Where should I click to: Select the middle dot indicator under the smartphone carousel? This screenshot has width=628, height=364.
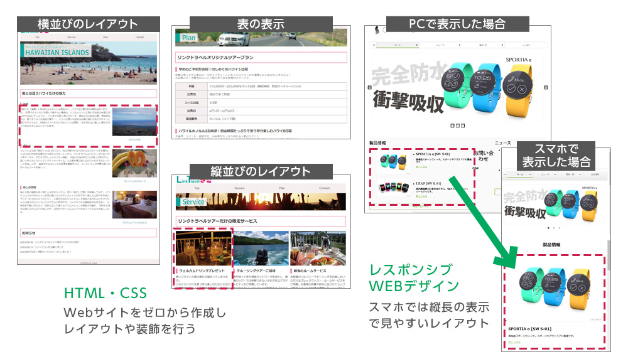coord(554,228)
